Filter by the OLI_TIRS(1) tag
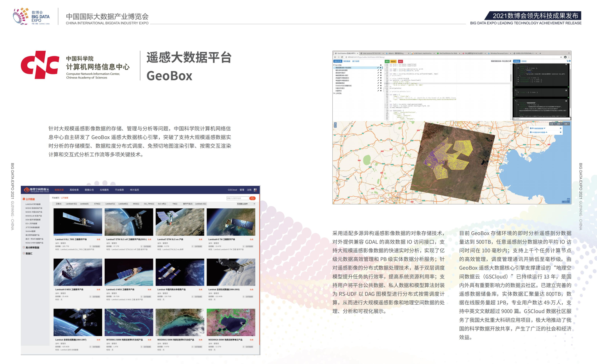Image resolution: width=597 pixels, height=364 pixels. (x=149, y=204)
